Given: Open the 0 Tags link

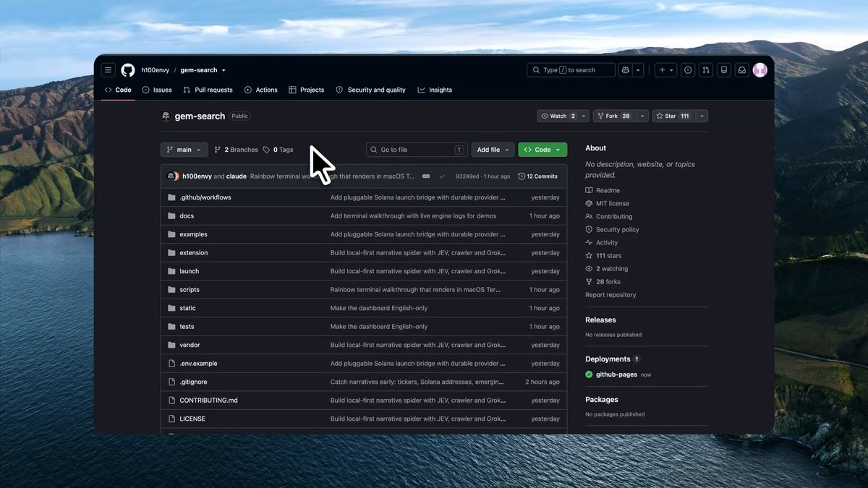Looking at the screenshot, I should [x=278, y=150].
